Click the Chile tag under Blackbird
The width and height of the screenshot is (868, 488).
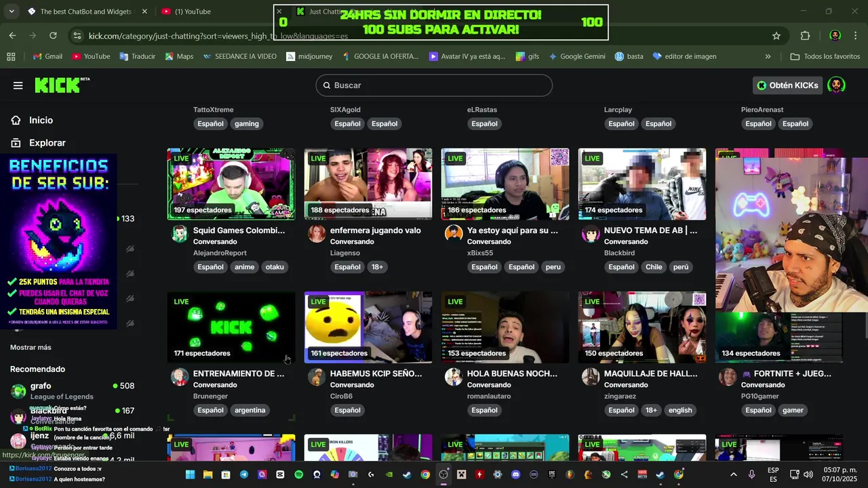pyautogui.click(x=654, y=267)
